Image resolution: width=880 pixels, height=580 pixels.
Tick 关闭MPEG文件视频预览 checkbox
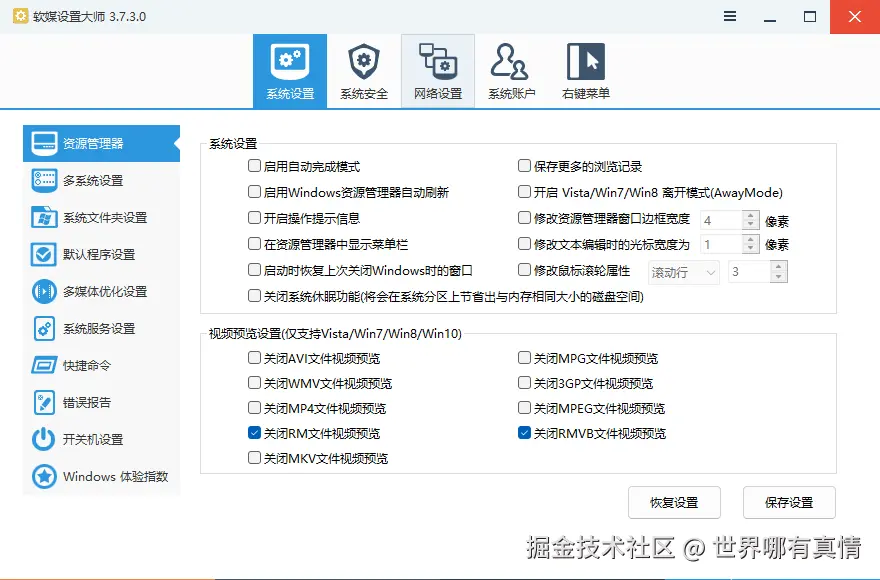[x=524, y=407]
